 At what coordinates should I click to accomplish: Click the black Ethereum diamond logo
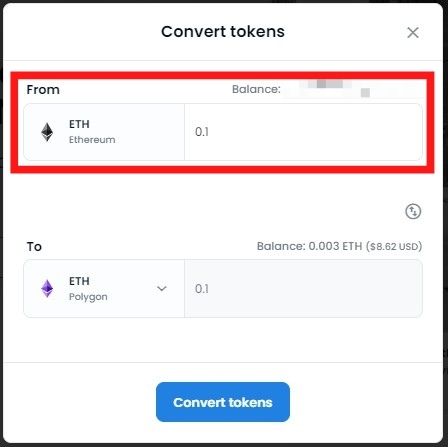pos(47,132)
